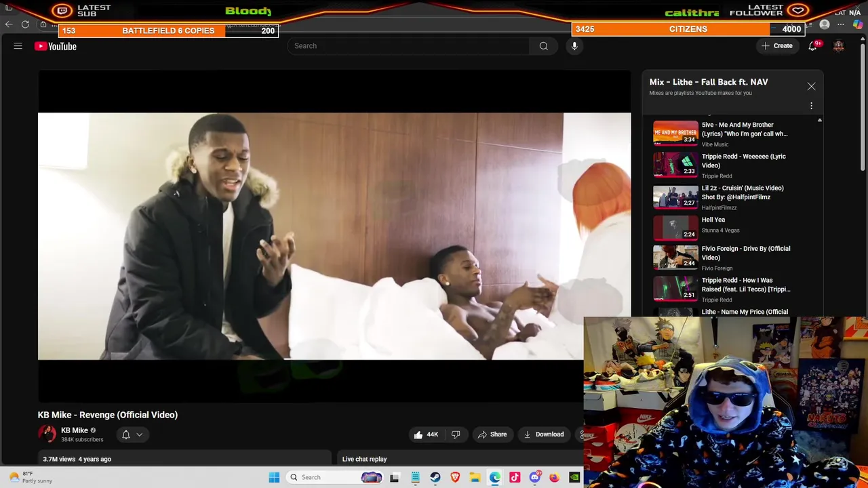The image size is (868, 488).
Task: Open the Mix panel three-dot options
Action: coord(811,106)
